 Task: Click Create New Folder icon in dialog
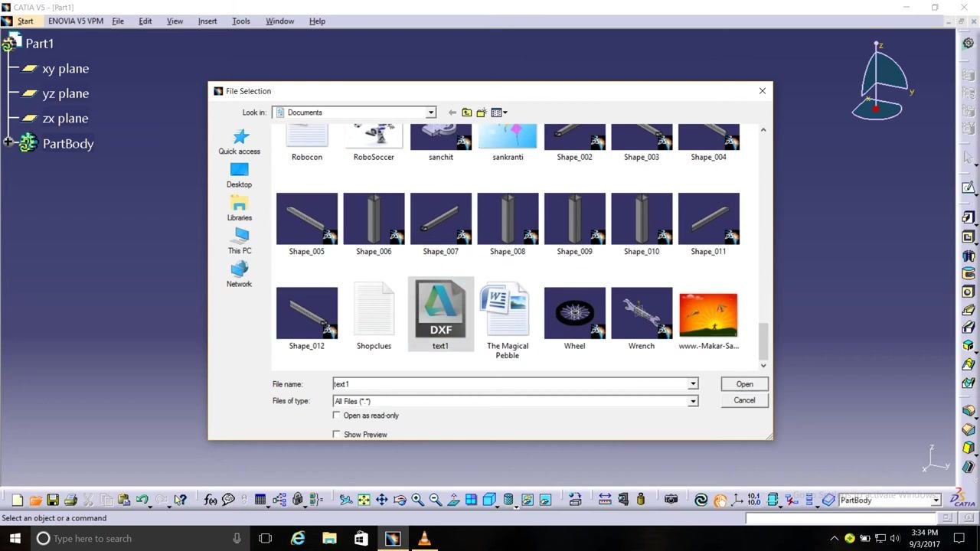click(482, 112)
